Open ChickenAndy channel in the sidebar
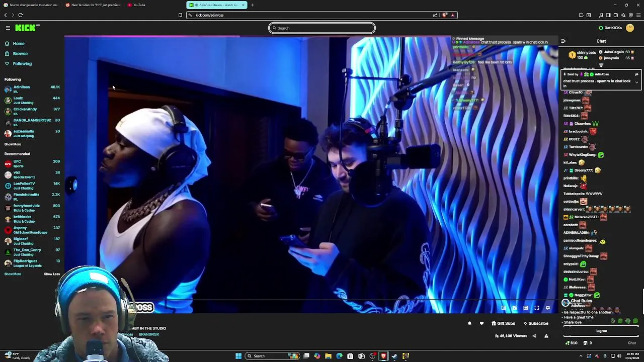644x362 pixels. tap(32, 111)
